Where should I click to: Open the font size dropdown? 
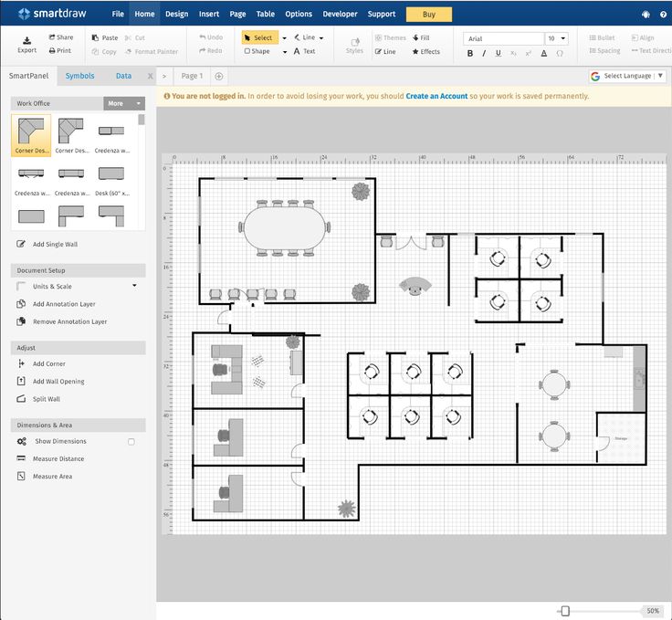pyautogui.click(x=557, y=38)
